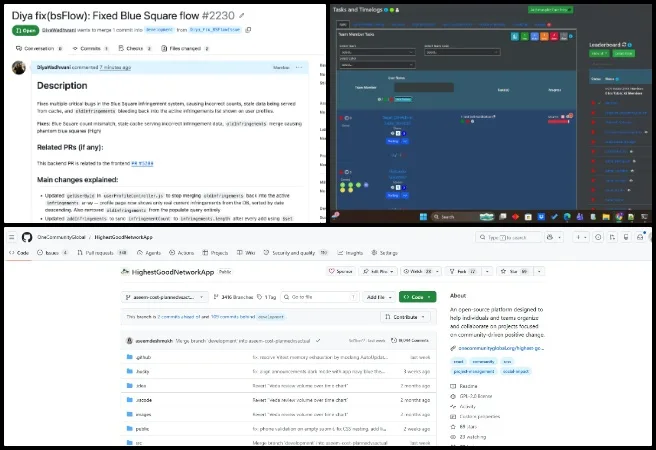The image size is (656, 450).
Task: Open File Explorer from the Windows taskbar
Action: coord(606,217)
